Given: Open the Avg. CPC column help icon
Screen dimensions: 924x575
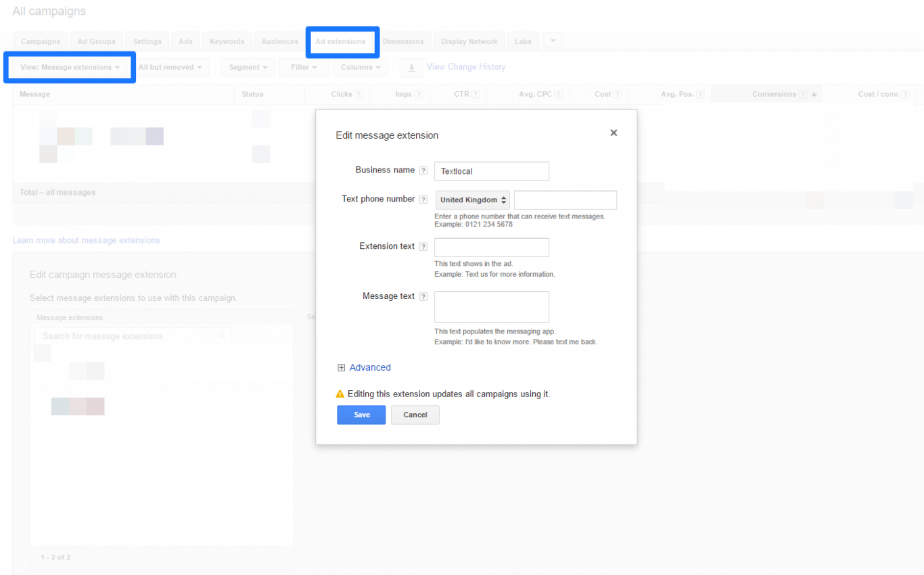Looking at the screenshot, I should (557, 94).
